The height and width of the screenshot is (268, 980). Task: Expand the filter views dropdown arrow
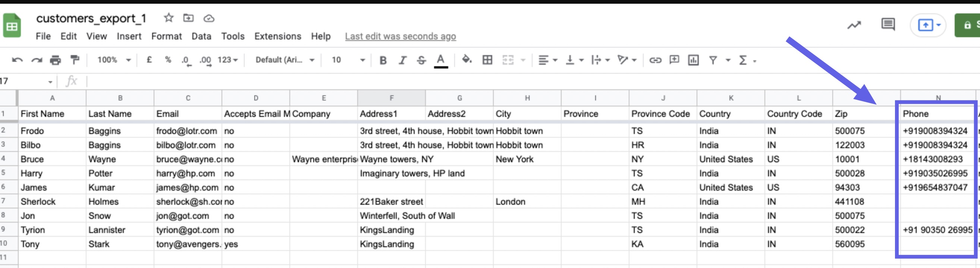[x=728, y=60]
